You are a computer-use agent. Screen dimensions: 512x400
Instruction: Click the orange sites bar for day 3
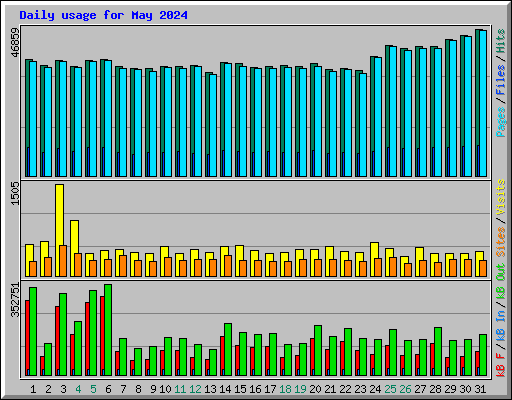(x=63, y=261)
